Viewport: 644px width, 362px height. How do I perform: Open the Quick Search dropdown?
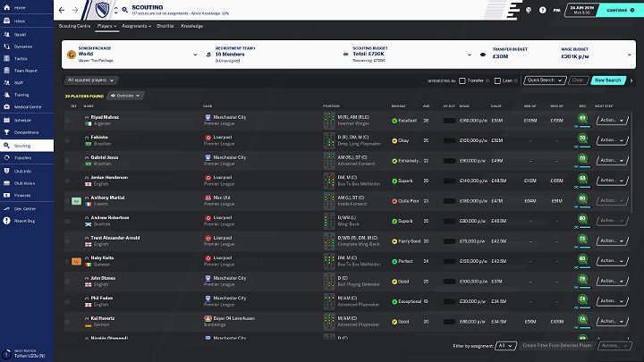(546, 80)
